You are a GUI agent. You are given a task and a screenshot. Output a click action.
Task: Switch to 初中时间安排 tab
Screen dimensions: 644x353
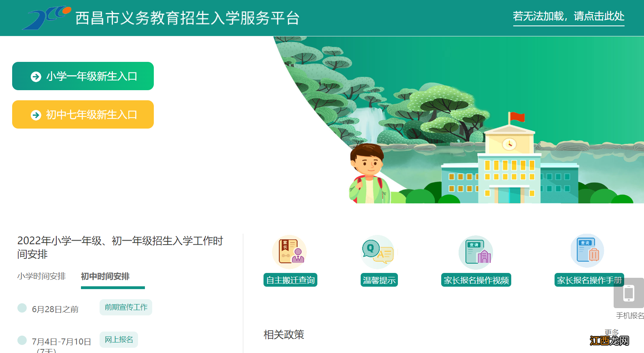(x=105, y=277)
